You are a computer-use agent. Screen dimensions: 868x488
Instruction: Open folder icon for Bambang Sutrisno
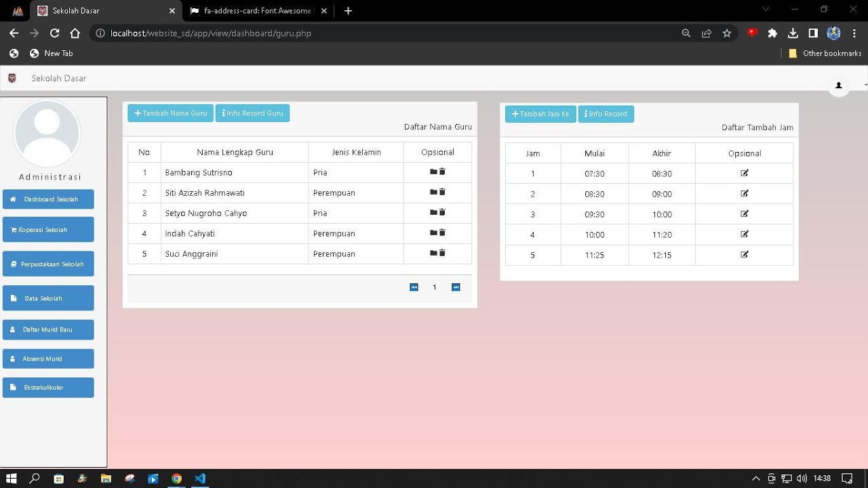coord(433,172)
